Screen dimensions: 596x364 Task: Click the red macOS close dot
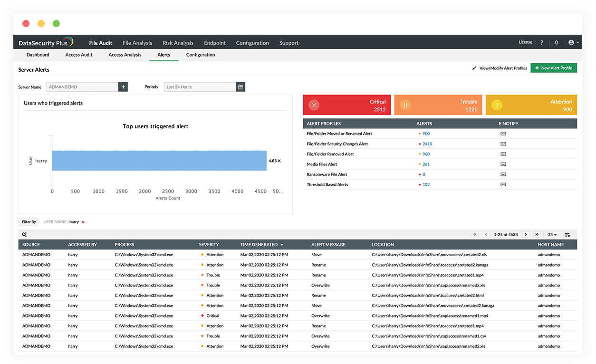pos(26,23)
